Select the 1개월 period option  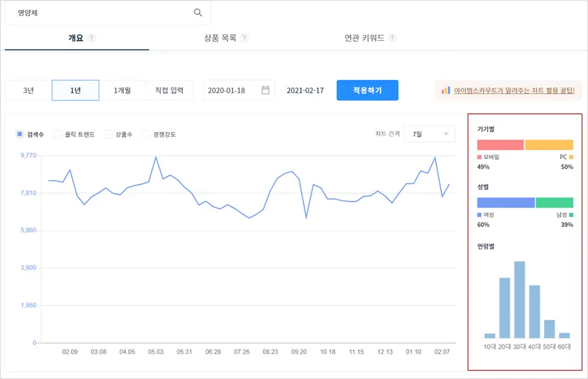coord(122,90)
